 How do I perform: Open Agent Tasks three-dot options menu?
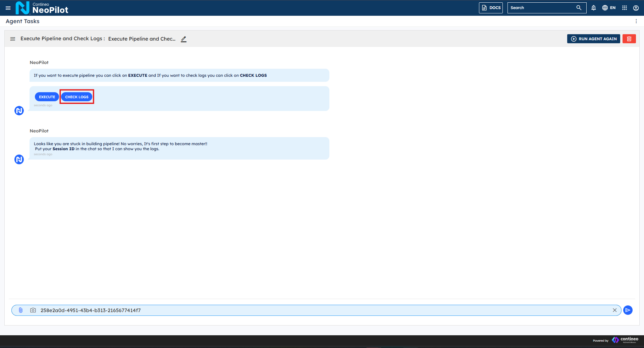click(x=636, y=21)
